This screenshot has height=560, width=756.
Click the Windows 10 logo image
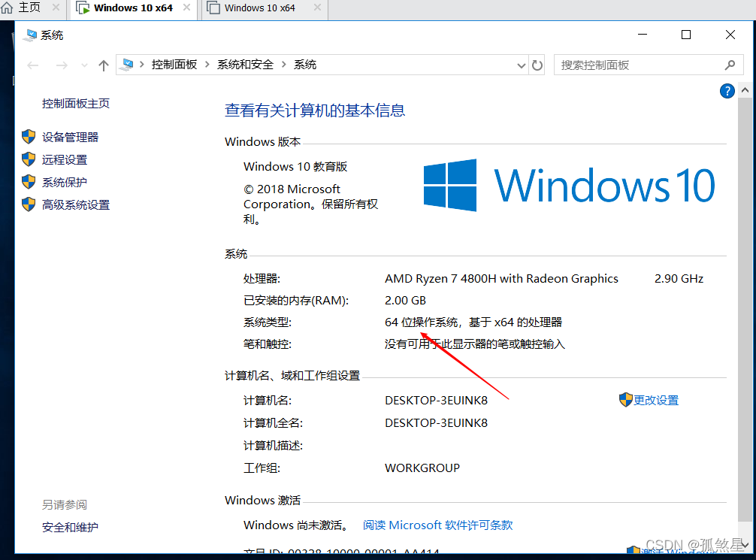click(569, 185)
